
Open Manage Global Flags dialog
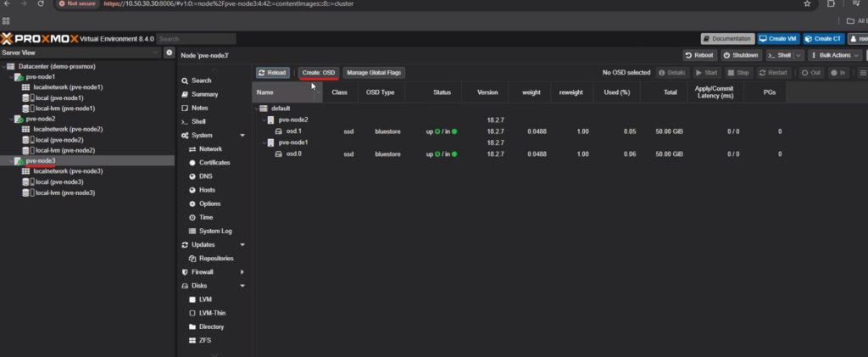click(374, 73)
